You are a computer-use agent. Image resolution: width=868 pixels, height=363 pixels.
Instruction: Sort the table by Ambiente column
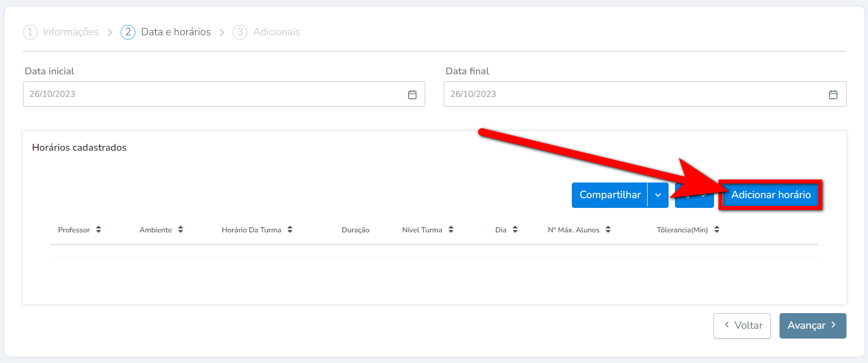click(x=180, y=229)
